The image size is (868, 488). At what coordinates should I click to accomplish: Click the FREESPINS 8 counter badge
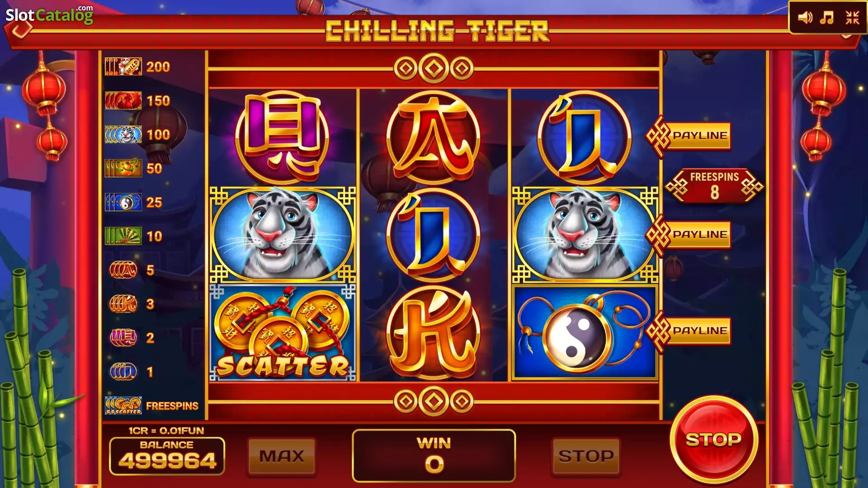coord(714,186)
